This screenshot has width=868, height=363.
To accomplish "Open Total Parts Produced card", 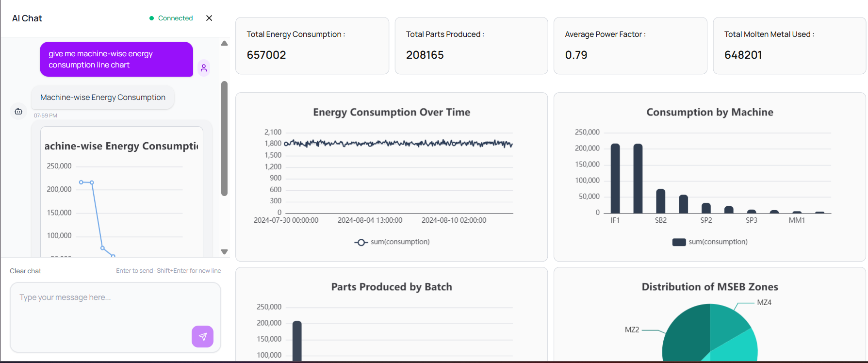I will pos(471,46).
